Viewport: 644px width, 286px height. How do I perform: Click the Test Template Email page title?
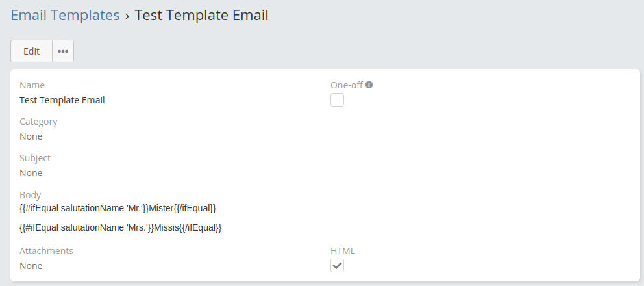201,16
